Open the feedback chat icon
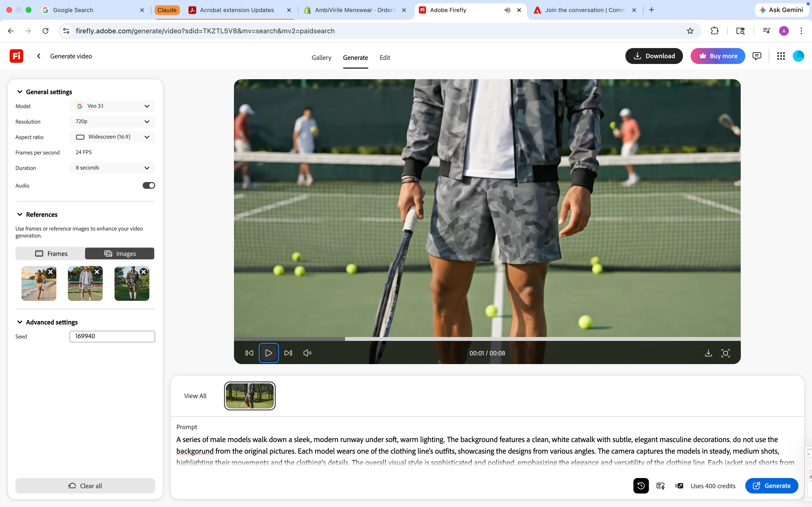This screenshot has height=507, width=812. pos(757,56)
